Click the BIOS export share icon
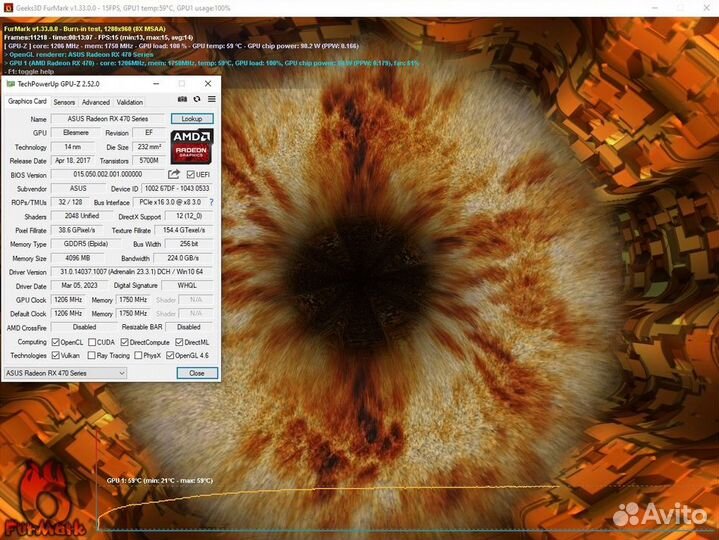The image size is (719, 540). pyautogui.click(x=174, y=174)
